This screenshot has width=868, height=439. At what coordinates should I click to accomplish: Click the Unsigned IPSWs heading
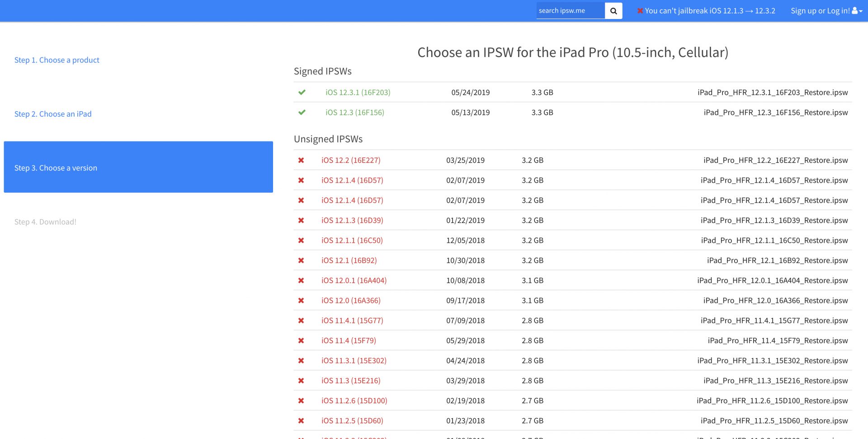[328, 139]
